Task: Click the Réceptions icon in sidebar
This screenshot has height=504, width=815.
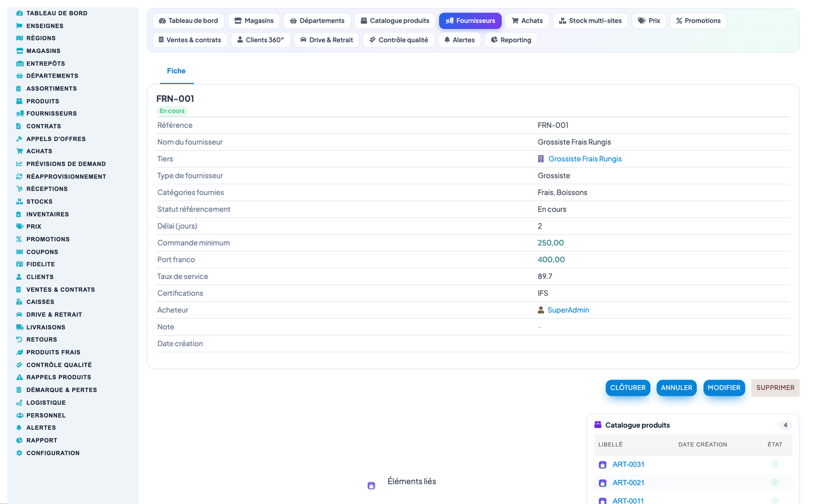Action: tap(20, 189)
